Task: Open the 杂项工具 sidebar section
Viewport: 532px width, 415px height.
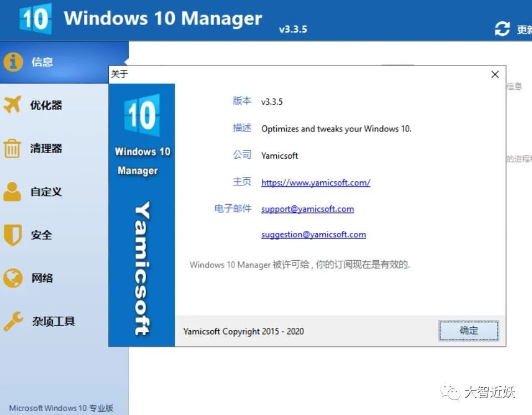Action: click(x=54, y=321)
